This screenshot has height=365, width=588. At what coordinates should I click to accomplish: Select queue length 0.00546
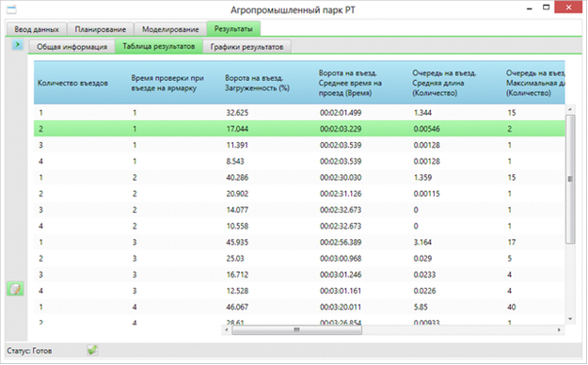(x=427, y=129)
